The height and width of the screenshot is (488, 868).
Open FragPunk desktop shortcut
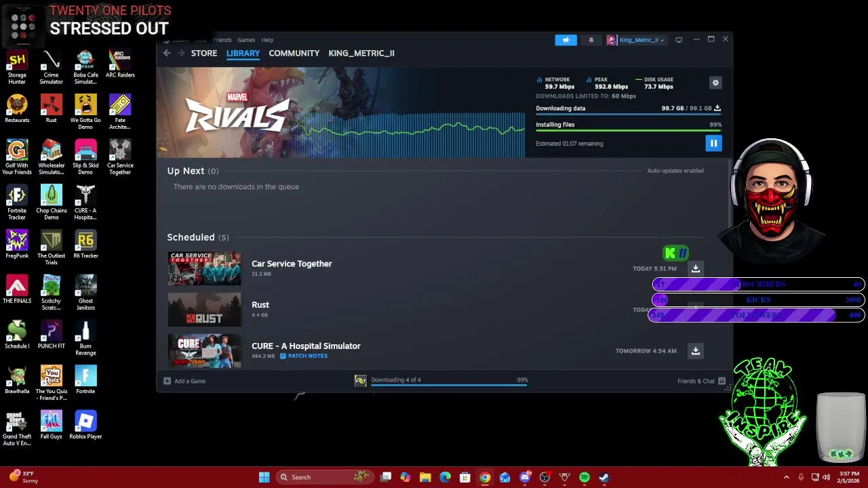[x=17, y=245]
